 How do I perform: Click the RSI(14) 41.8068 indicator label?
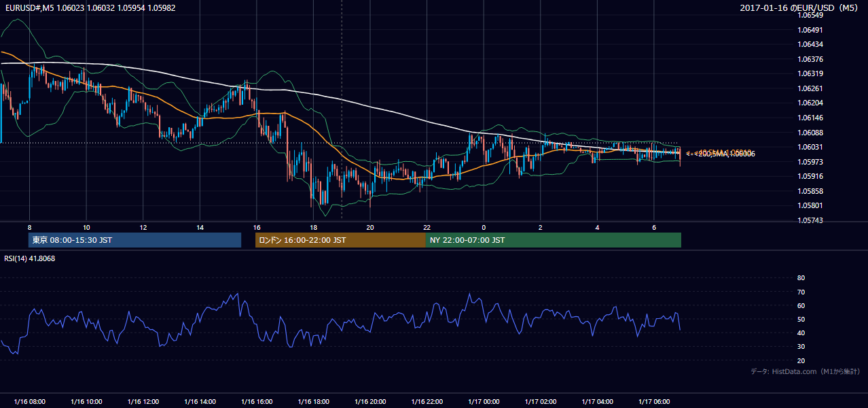tap(29, 258)
